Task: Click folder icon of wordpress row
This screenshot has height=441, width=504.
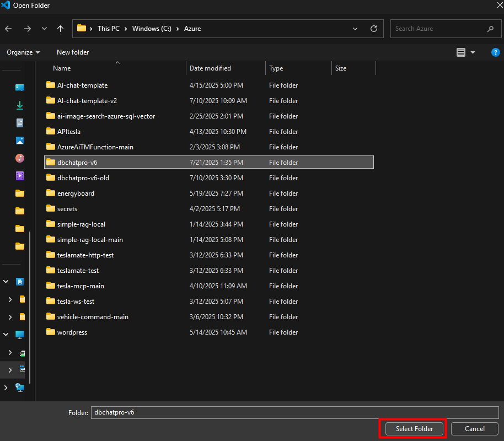Action: click(51, 332)
